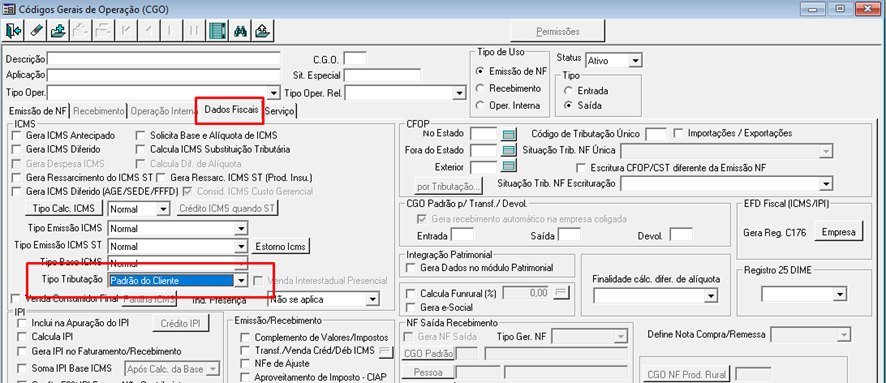Expand the Tipo Oper. dropdown
This screenshot has height=383, width=886.
274,93
